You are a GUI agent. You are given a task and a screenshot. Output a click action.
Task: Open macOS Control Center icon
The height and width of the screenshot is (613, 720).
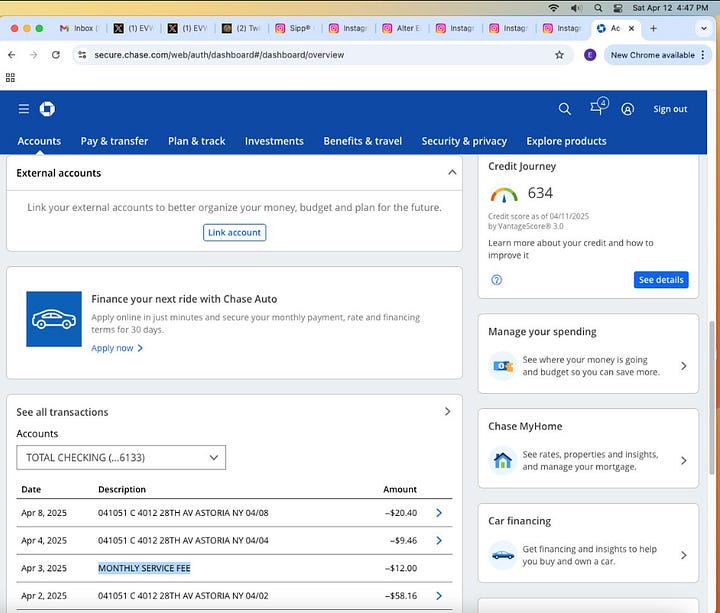point(618,8)
